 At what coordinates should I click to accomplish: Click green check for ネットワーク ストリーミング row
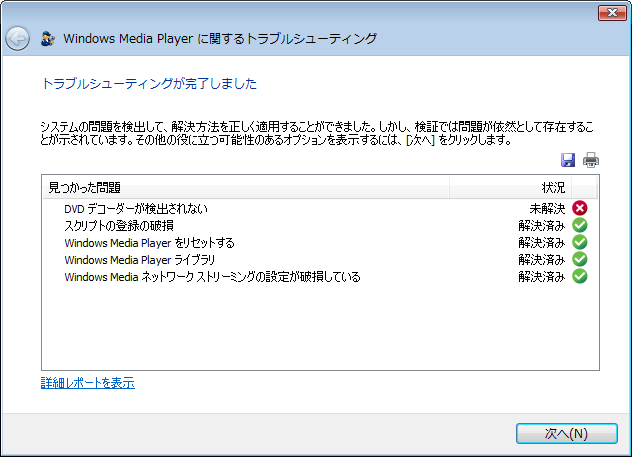[580, 276]
